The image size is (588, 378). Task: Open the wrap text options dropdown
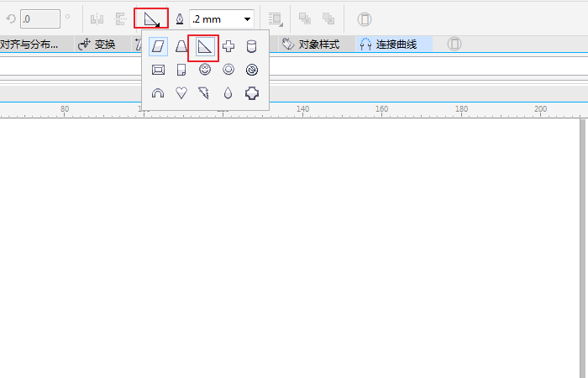click(276, 18)
